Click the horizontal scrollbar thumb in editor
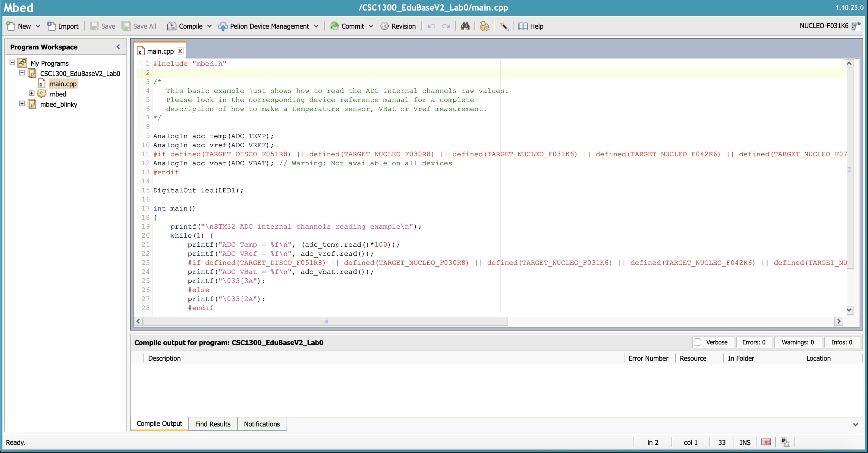 click(325, 321)
